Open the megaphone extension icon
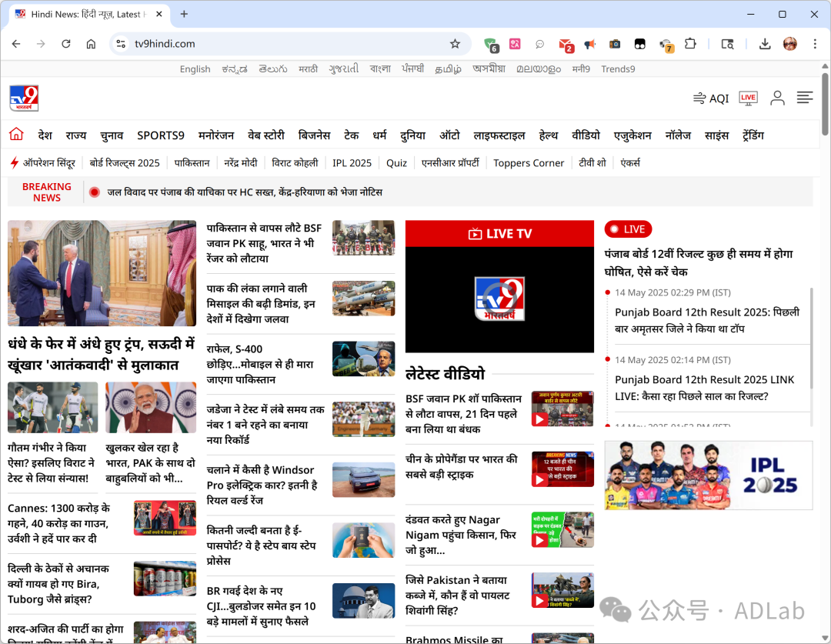831x644 pixels. pyautogui.click(x=590, y=44)
